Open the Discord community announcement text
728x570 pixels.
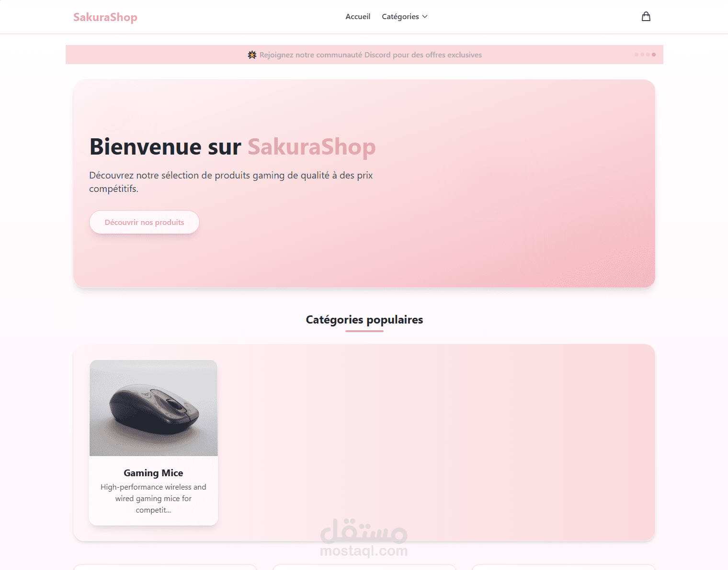pos(371,55)
